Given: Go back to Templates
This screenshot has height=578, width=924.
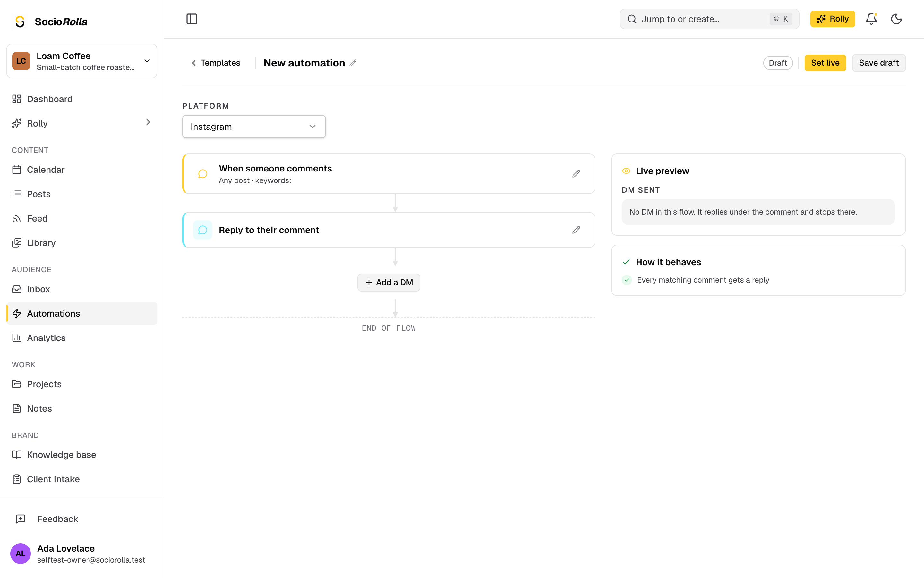Looking at the screenshot, I should click(x=216, y=63).
